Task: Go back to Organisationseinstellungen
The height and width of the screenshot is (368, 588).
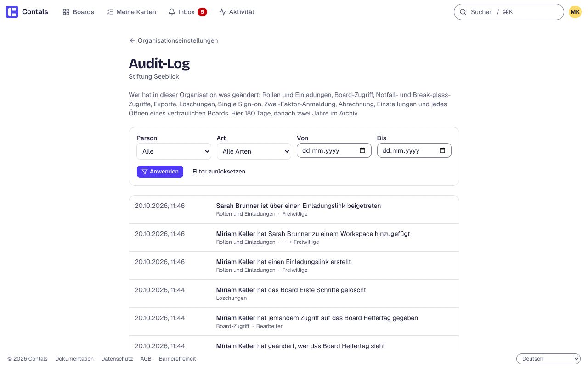Action: click(x=173, y=40)
